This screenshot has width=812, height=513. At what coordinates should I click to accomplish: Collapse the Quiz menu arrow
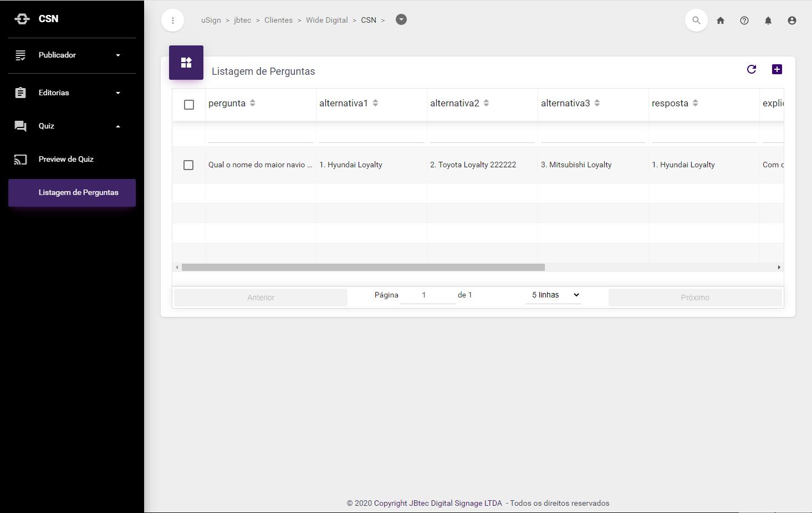(118, 126)
